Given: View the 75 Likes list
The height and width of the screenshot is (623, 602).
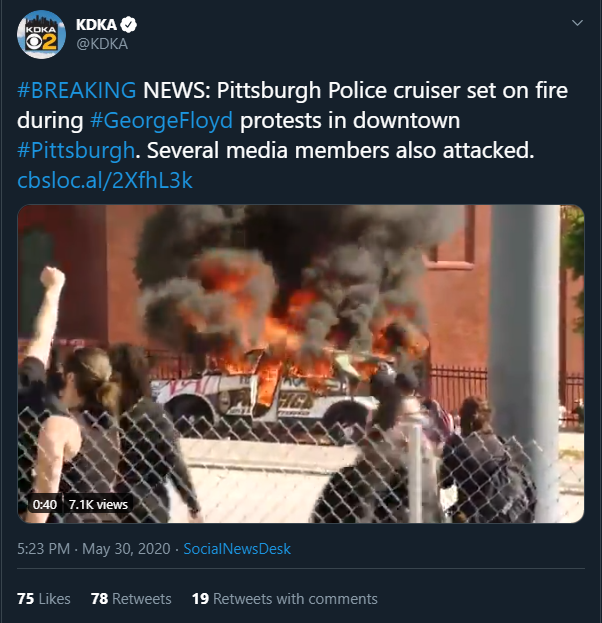Looking at the screenshot, I should click(44, 599).
